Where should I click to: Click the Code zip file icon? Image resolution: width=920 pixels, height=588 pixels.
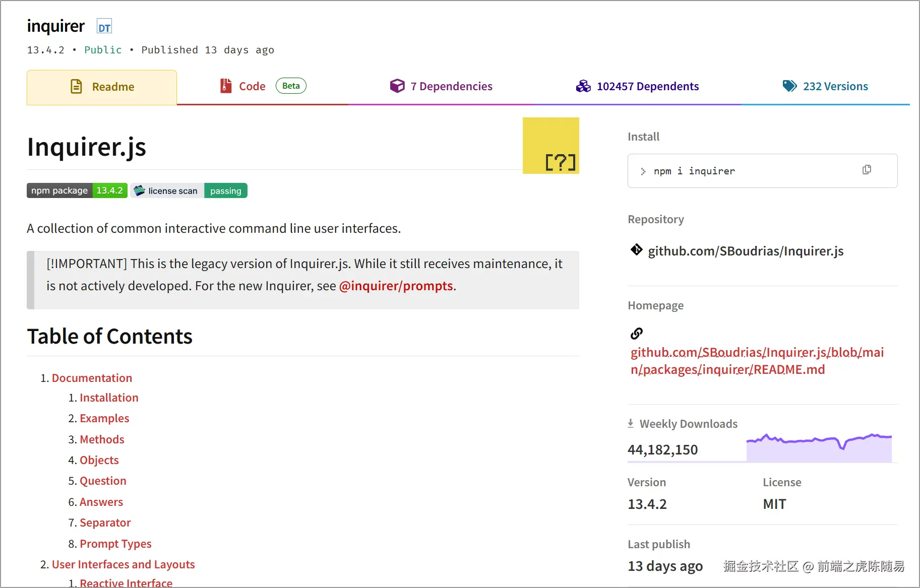[226, 86]
